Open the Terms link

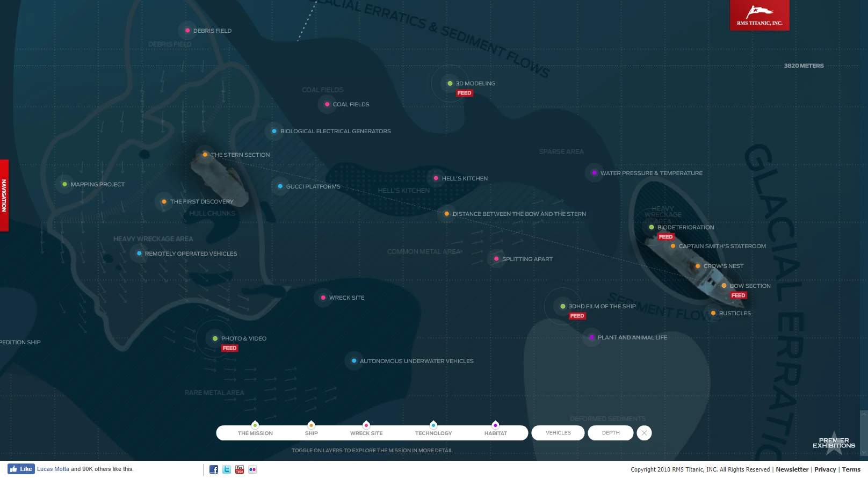851,469
